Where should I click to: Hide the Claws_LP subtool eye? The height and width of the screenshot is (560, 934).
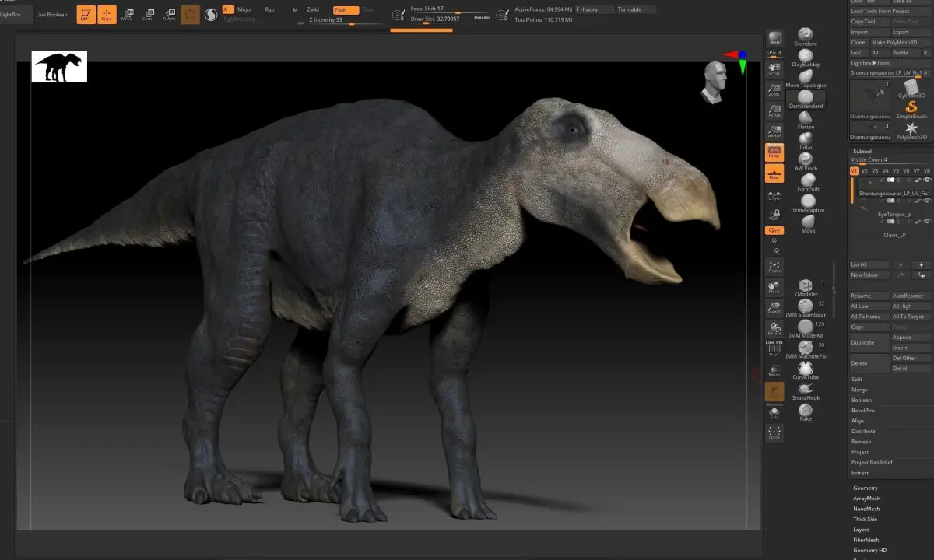click(x=927, y=222)
